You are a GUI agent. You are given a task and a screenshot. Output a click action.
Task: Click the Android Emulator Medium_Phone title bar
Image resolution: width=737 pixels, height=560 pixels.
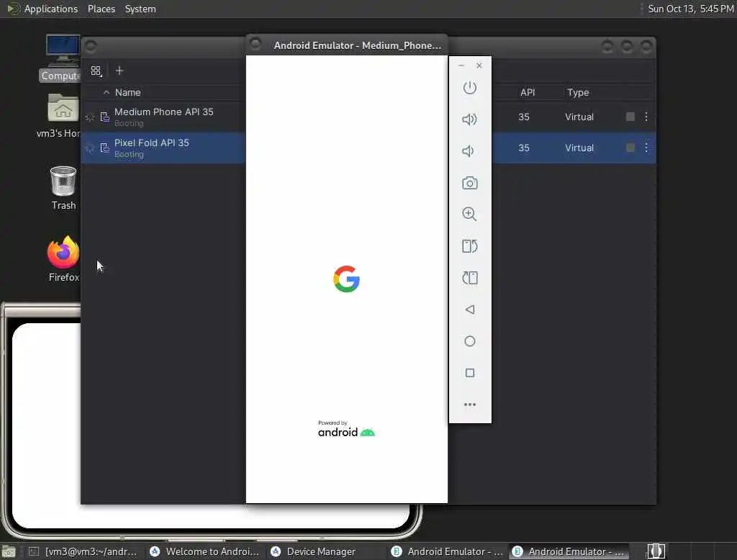[x=347, y=45]
